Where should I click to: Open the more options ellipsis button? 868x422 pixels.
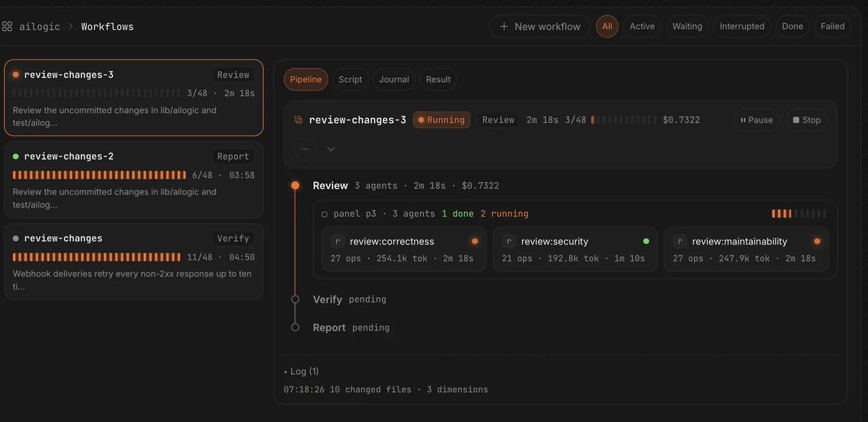pos(305,149)
